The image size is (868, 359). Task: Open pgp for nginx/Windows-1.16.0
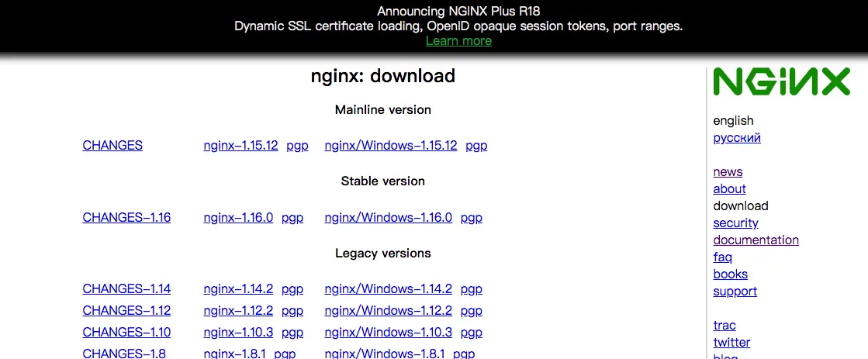pos(471,217)
